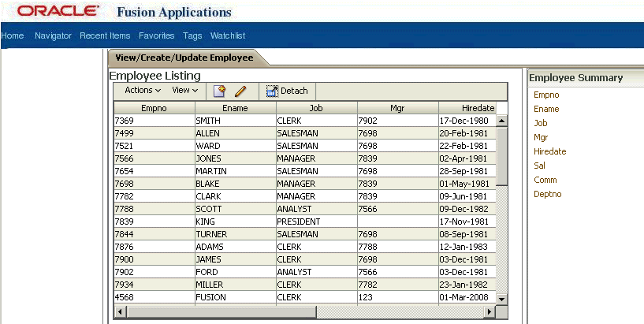Screen dimensions: 644x324
Task: Click the pencil Edit employee icon
Action: [240, 91]
